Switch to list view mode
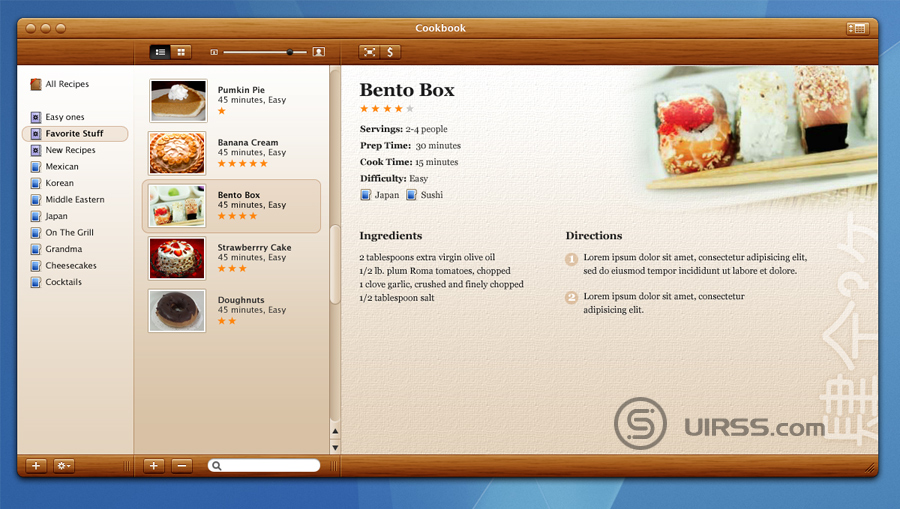 click(160, 52)
